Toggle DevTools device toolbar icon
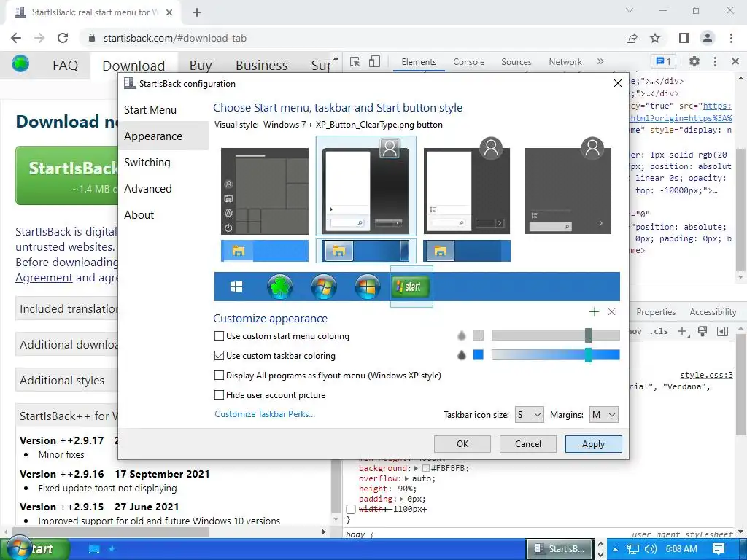Viewport: 747px width, 560px height. coord(374,61)
